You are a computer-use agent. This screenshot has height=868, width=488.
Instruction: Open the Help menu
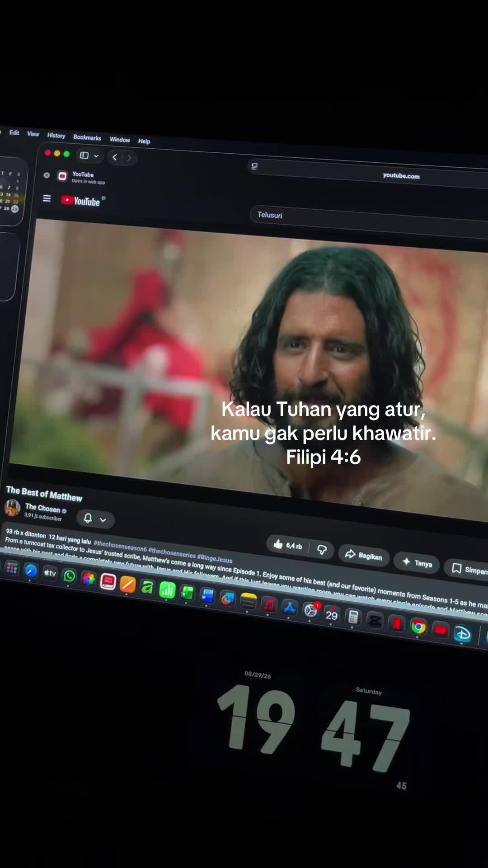[144, 141]
